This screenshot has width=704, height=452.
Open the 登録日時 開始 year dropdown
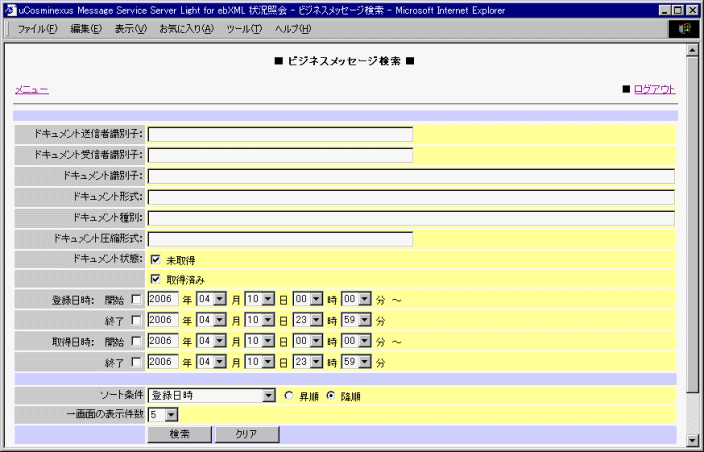pos(163,299)
